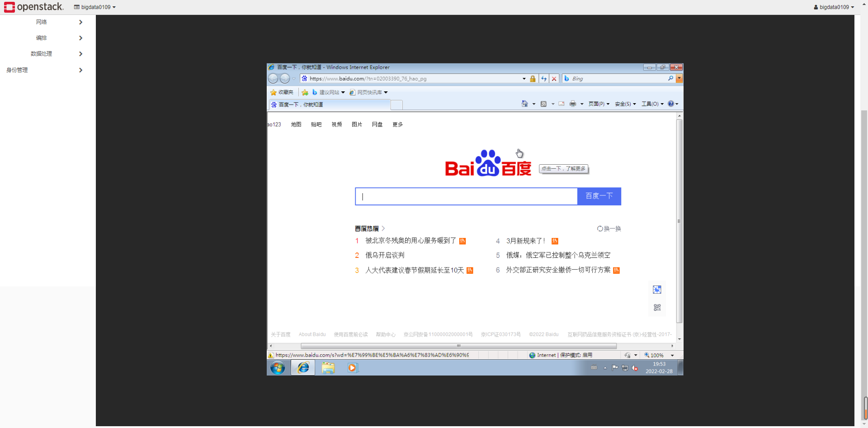This screenshot has width=868, height=428.
Task: Open address bar URL history dropdown arrow
Action: 524,79
